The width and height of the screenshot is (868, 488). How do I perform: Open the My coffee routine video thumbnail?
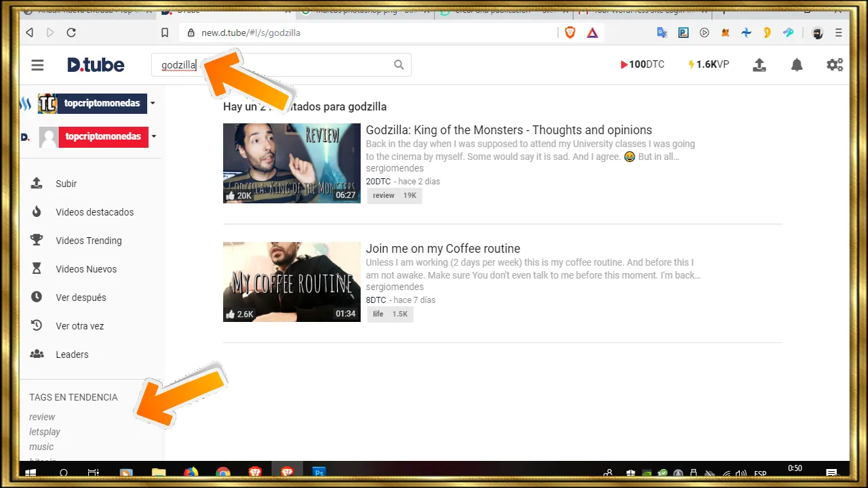[x=292, y=282]
